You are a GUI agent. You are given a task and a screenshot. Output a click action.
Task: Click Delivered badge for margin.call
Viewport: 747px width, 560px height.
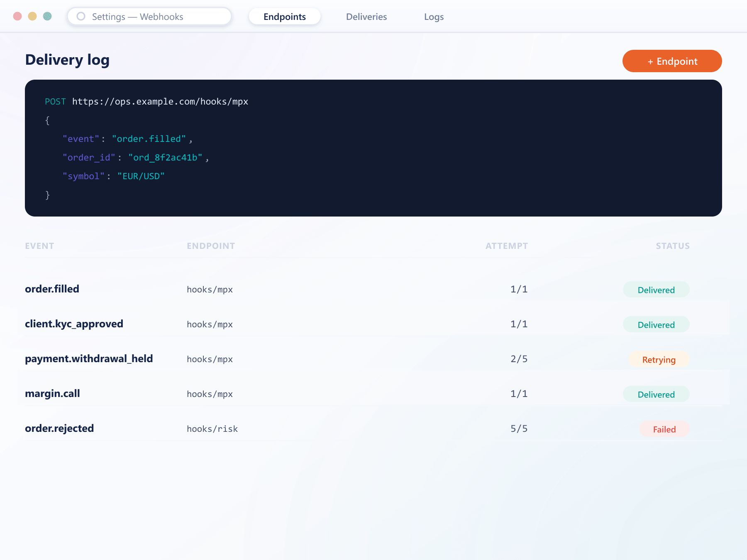pyautogui.click(x=656, y=394)
